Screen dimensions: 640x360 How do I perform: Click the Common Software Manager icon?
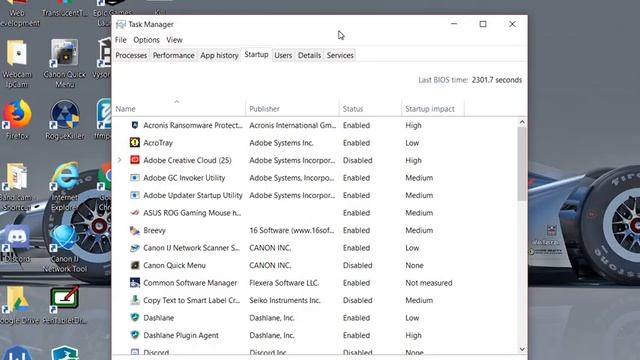click(x=135, y=282)
